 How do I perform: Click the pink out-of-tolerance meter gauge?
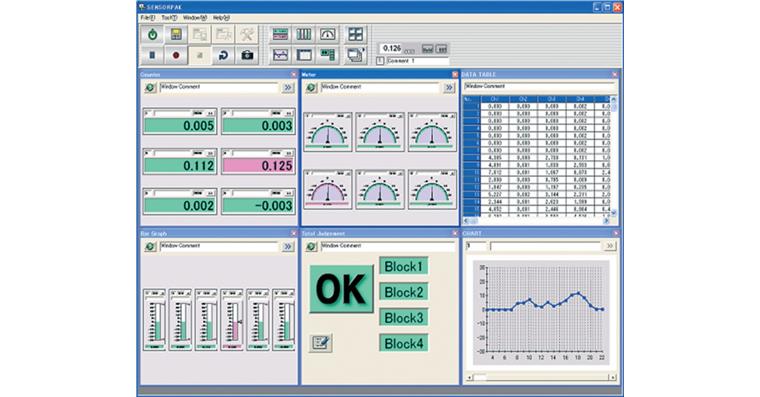click(x=328, y=190)
